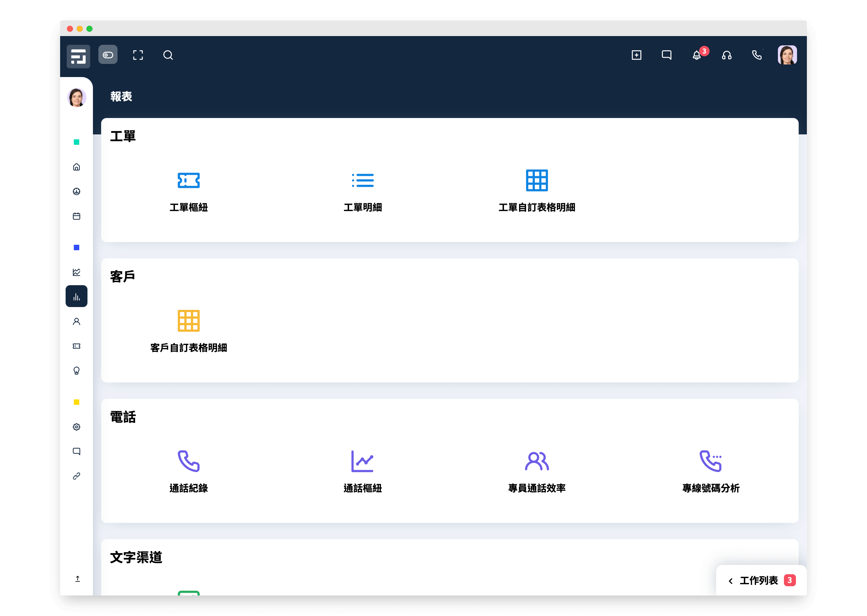
Task: Open the chat message icon in the top bar
Action: (666, 55)
